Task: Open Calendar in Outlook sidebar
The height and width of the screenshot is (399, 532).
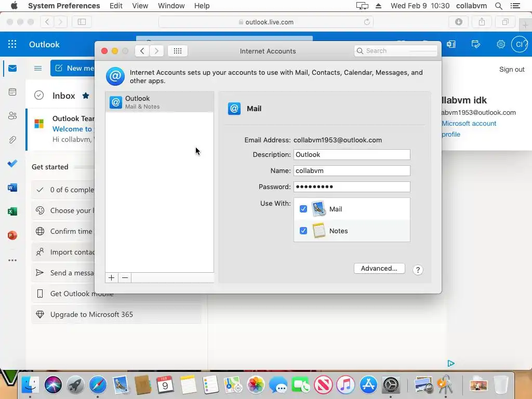Action: point(12,92)
